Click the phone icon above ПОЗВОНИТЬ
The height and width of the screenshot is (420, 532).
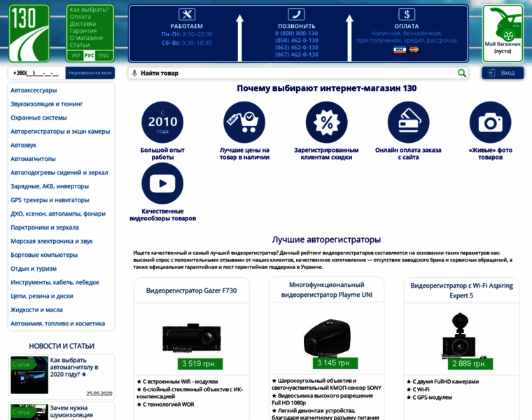coord(296,14)
